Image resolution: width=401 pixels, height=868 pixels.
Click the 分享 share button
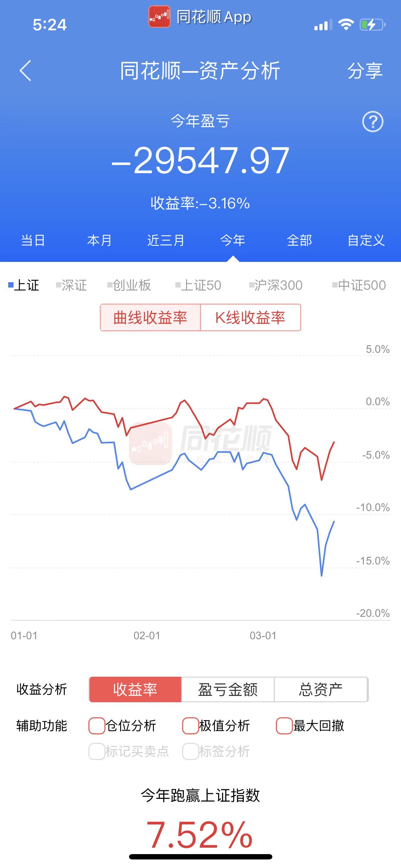click(x=365, y=71)
